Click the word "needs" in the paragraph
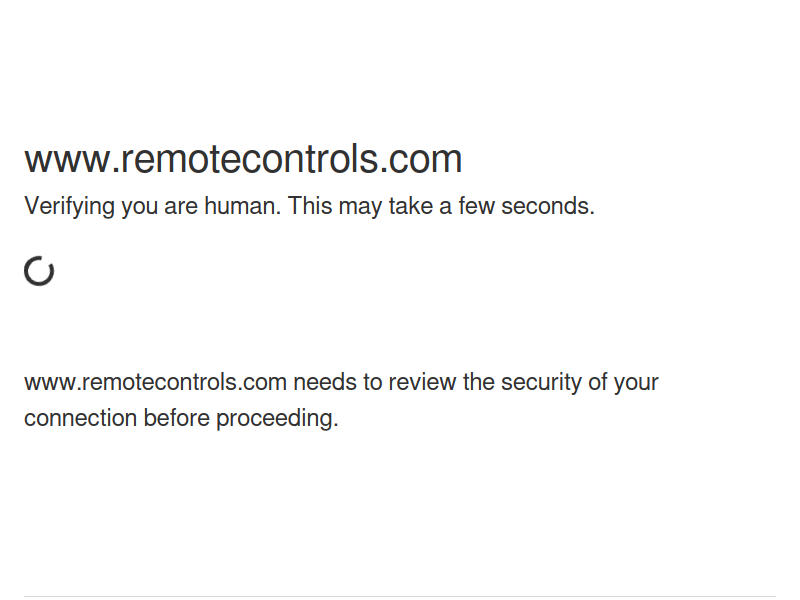Image resolution: width=800 pixels, height=600 pixels. click(x=324, y=382)
